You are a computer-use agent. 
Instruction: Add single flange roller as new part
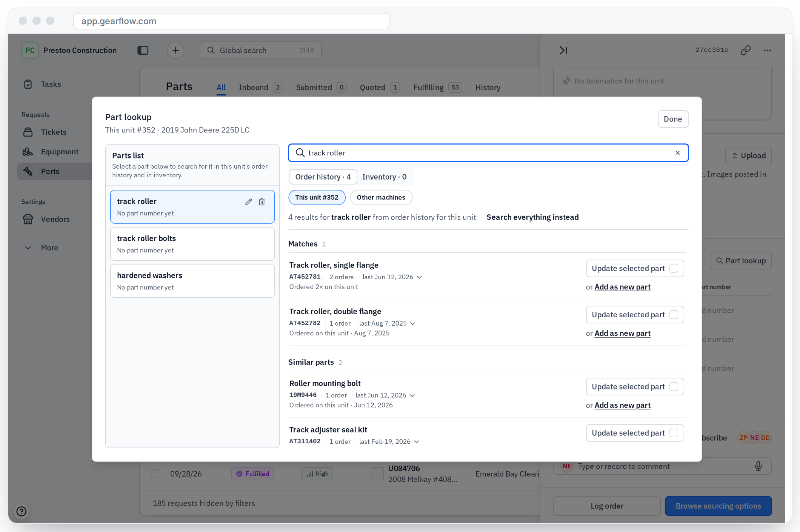(x=622, y=287)
